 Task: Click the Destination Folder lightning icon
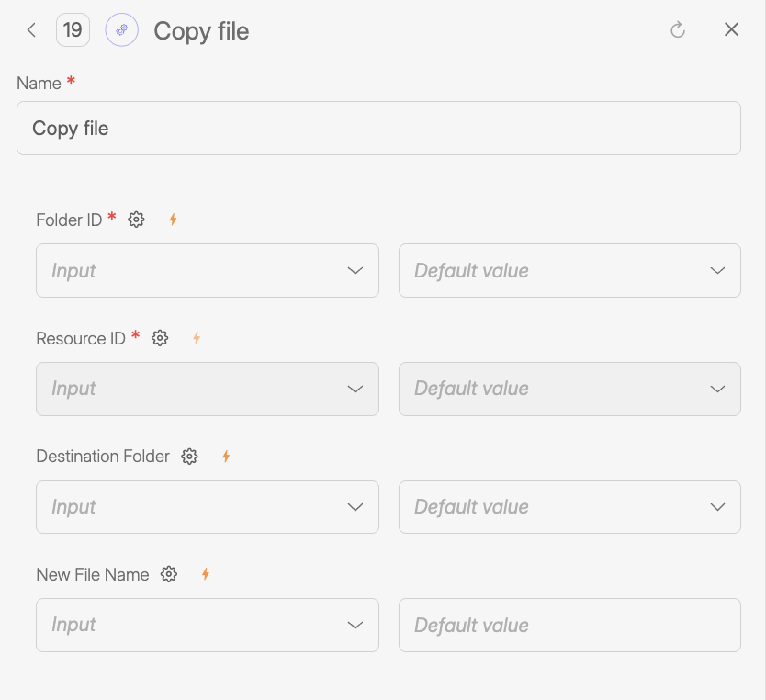(x=226, y=457)
